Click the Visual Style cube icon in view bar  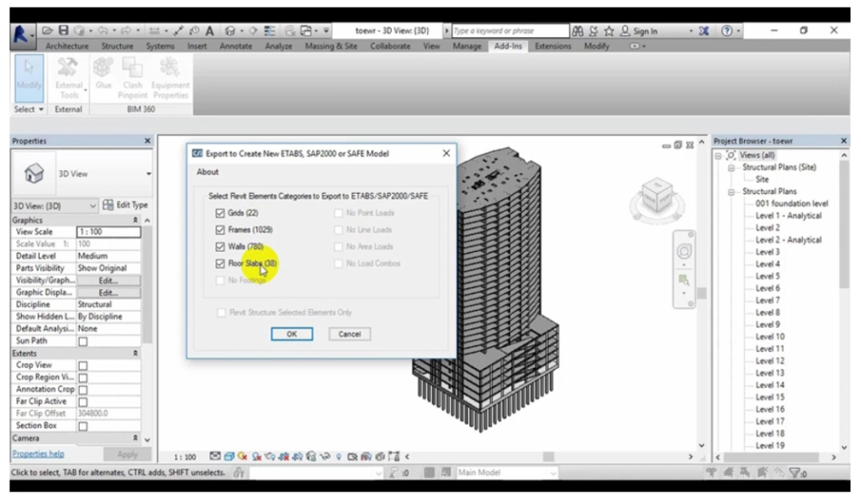229,457
